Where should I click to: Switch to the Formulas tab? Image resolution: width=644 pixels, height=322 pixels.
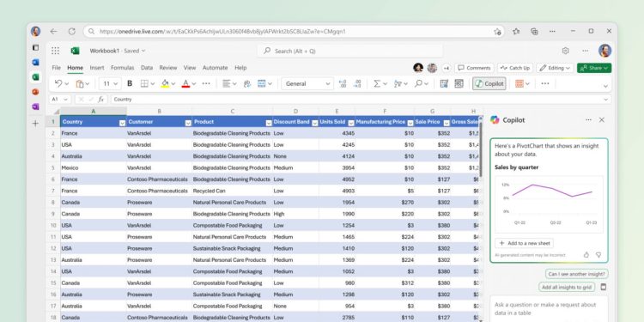click(x=123, y=68)
